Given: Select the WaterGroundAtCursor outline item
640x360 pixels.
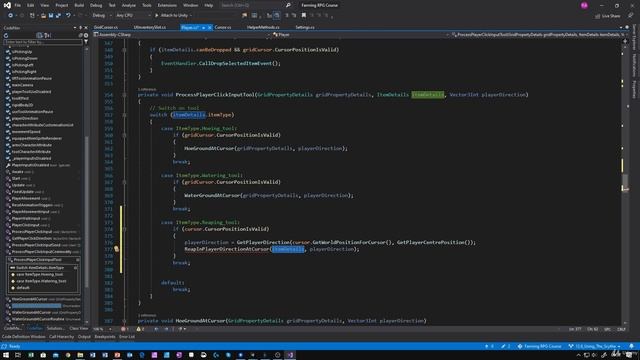Looking at the screenshot, I should (31, 312).
